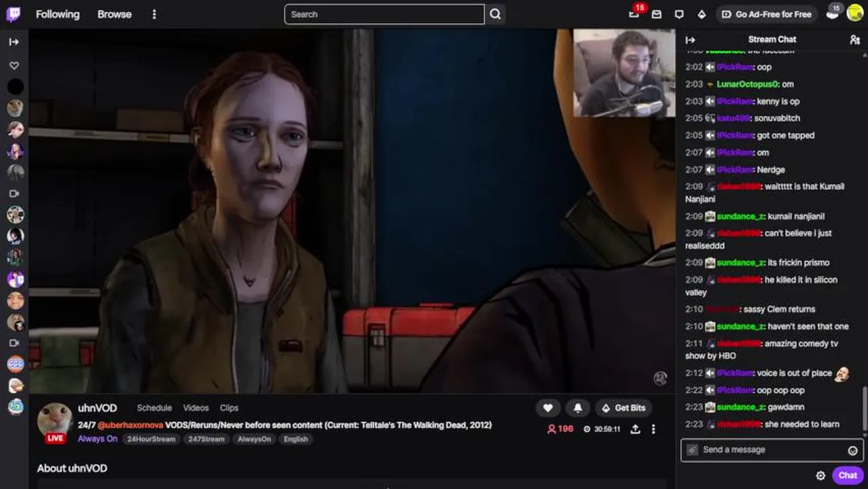Image resolution: width=868 pixels, height=489 pixels.
Task: Select the English tag
Action: point(295,439)
